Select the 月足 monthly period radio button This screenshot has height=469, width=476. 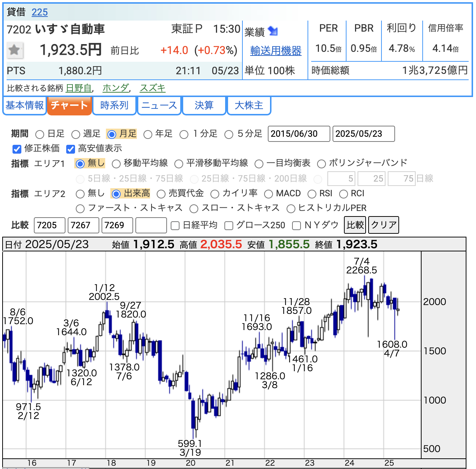(112, 134)
